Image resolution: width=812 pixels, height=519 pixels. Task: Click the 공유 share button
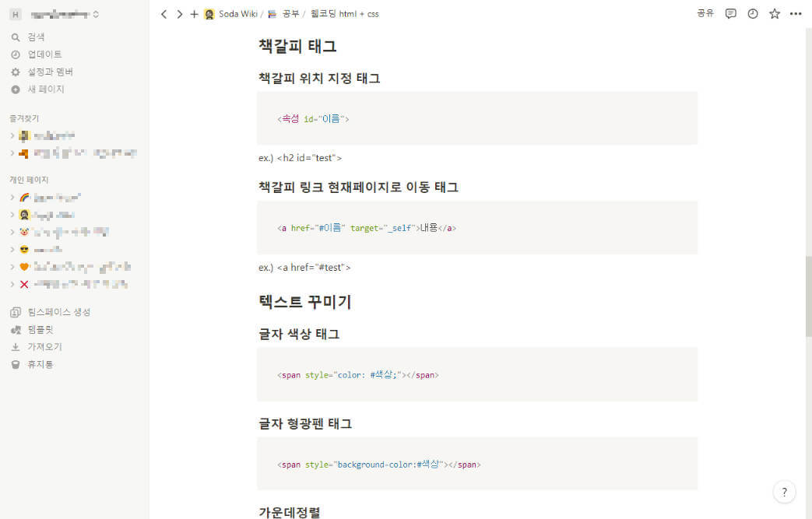pyautogui.click(x=705, y=13)
